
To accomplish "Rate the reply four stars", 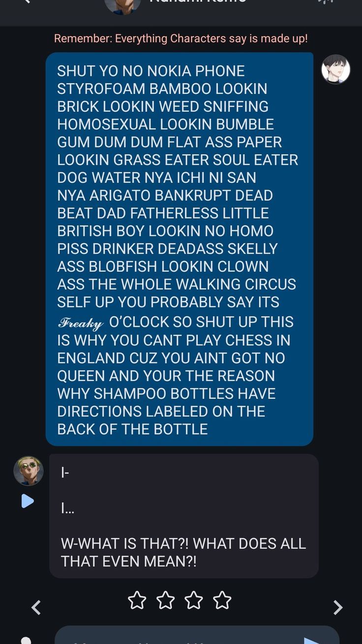I will pos(222,600).
